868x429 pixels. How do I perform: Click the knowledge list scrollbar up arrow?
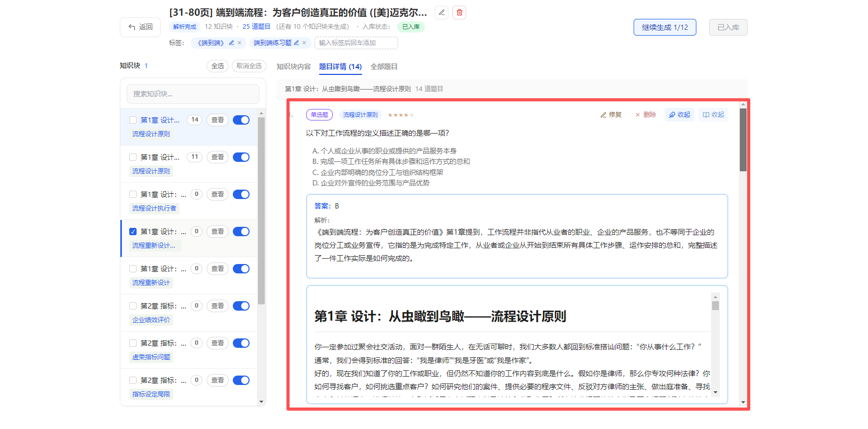click(x=262, y=114)
